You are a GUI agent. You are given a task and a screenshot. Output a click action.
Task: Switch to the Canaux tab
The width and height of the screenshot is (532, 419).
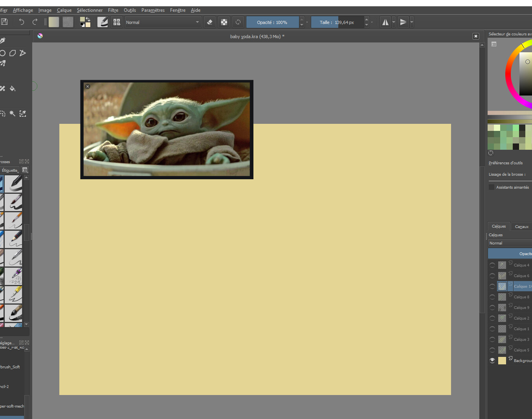coord(521,227)
